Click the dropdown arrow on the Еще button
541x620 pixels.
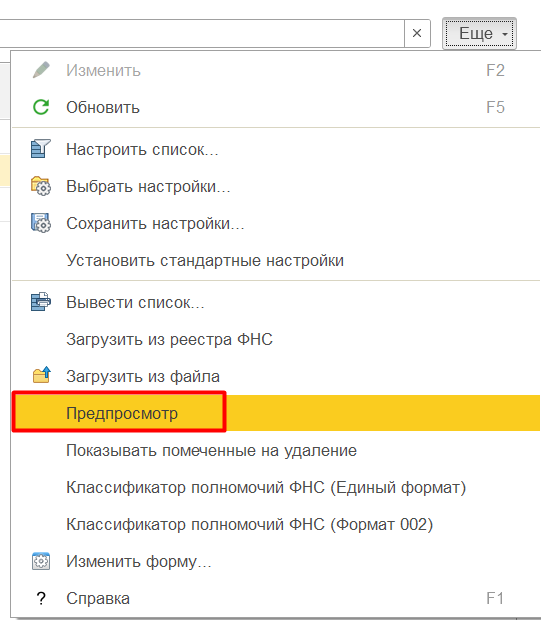pyautogui.click(x=505, y=34)
